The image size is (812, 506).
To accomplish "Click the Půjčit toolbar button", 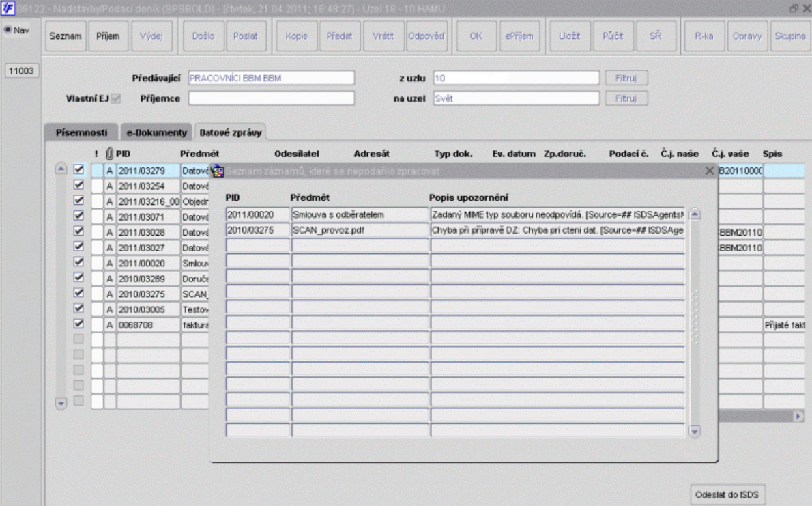I will [613, 36].
